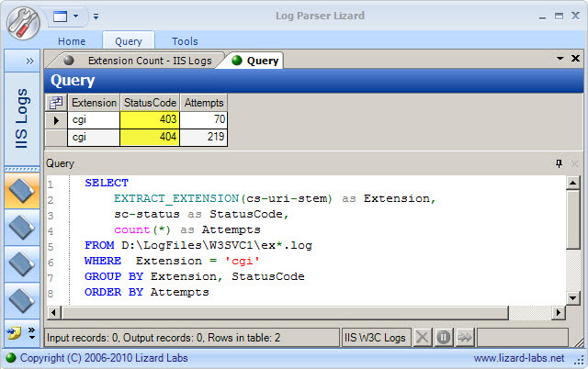This screenshot has width=588, height=369.
Task: Click the ORDER BY Attempts line
Action: [x=147, y=293]
